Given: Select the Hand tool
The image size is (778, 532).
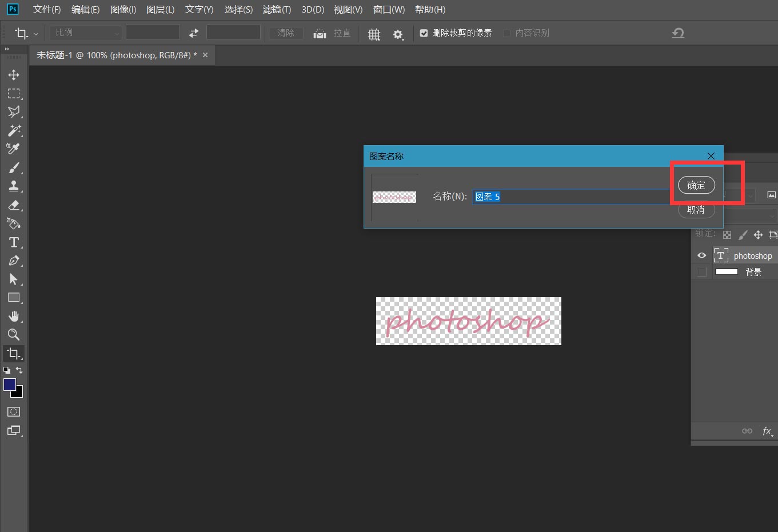Looking at the screenshot, I should (x=14, y=316).
